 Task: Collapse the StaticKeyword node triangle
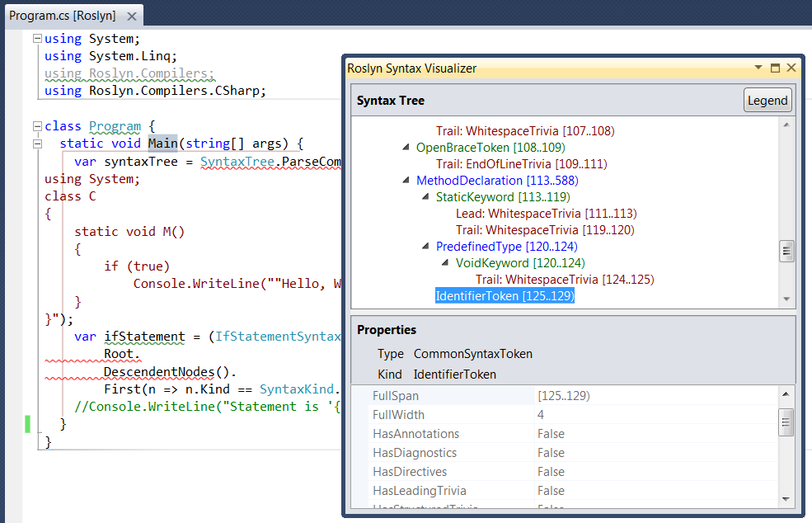tap(425, 197)
